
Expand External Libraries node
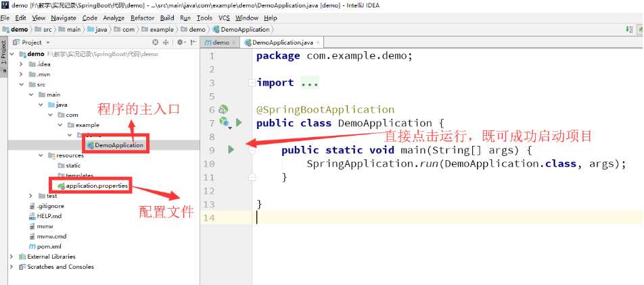[x=11, y=256]
